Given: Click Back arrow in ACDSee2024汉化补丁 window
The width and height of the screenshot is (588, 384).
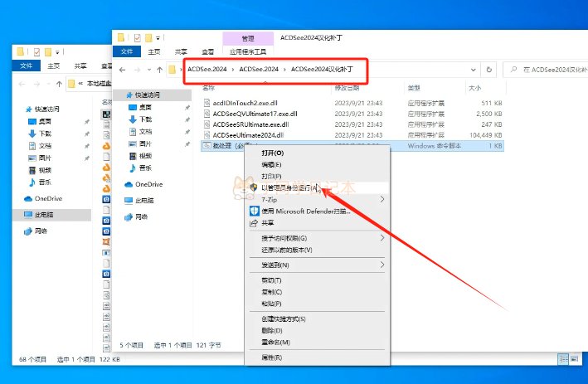Looking at the screenshot, I should coord(122,70).
